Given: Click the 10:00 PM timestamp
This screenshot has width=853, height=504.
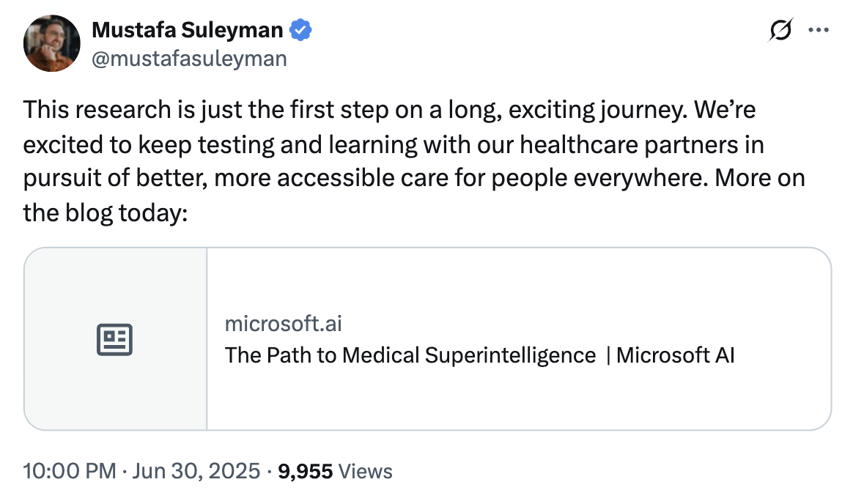Looking at the screenshot, I should tap(70, 471).
